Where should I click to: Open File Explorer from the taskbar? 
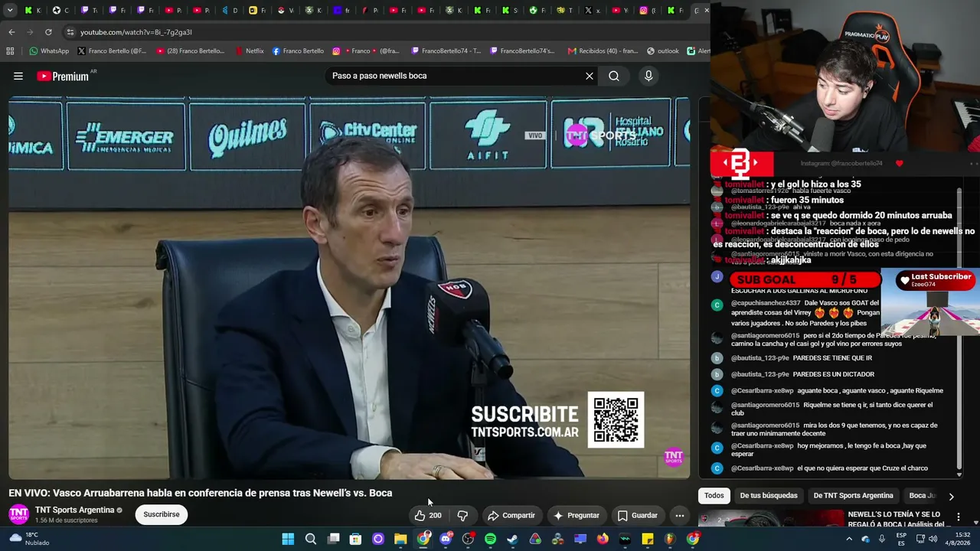(x=400, y=539)
